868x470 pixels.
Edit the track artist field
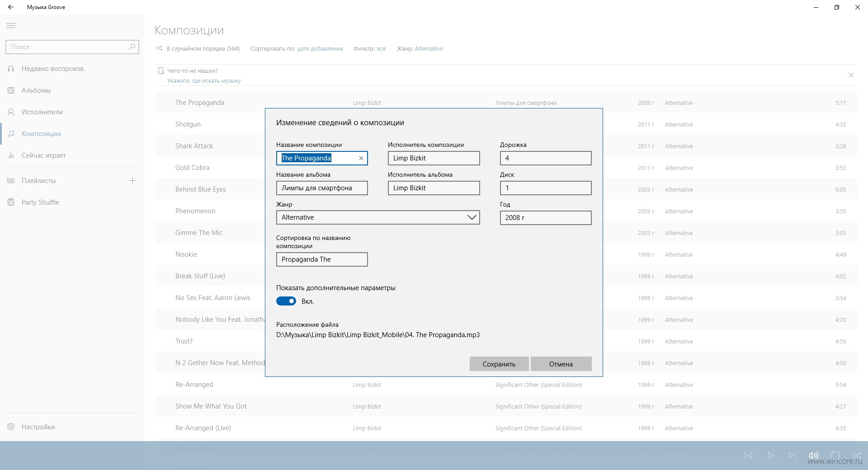point(434,158)
